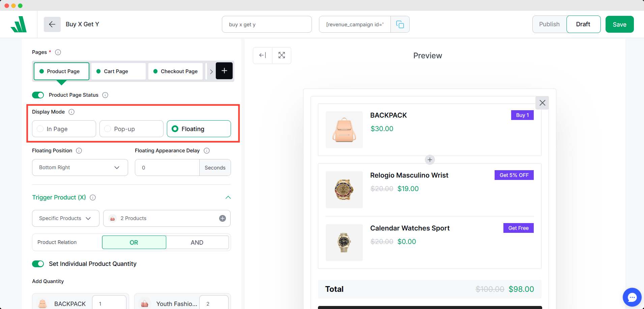Click $98.00 total price
The width and height of the screenshot is (644, 309).
(x=521, y=289)
